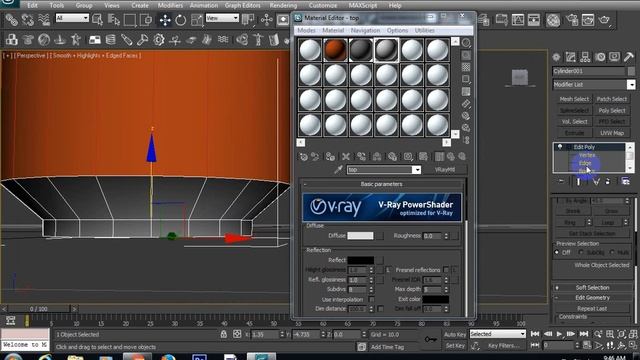Open the Hierarchy command panel tab

pos(585,57)
